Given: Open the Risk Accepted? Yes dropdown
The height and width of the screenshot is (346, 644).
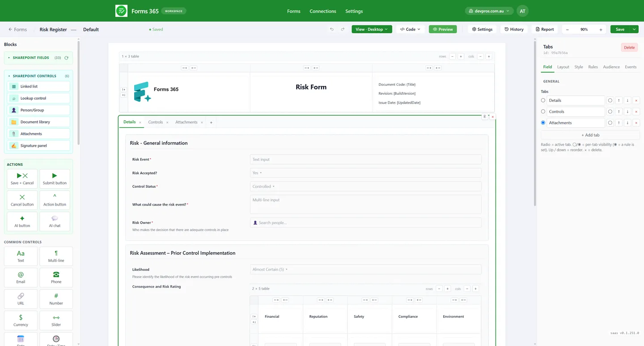Looking at the screenshot, I should pyautogui.click(x=365, y=173).
